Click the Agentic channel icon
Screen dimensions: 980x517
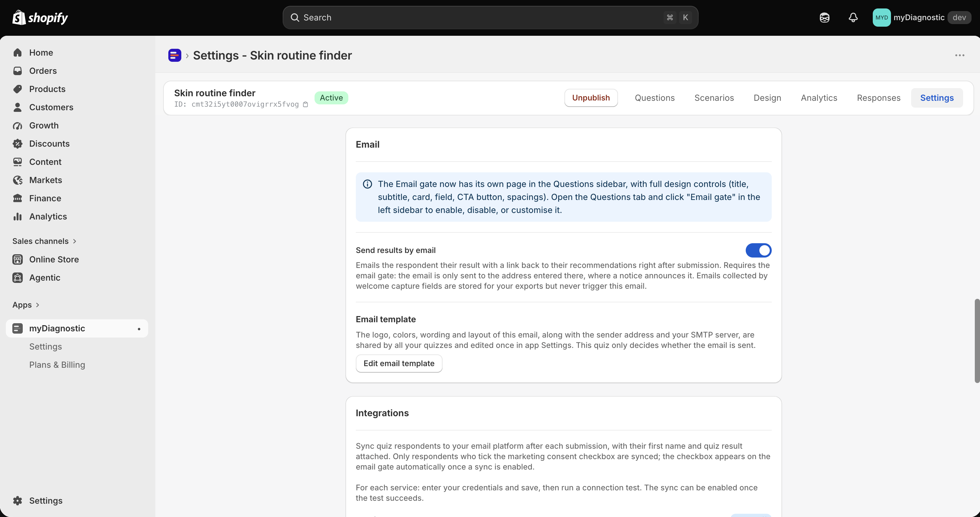[x=18, y=278]
